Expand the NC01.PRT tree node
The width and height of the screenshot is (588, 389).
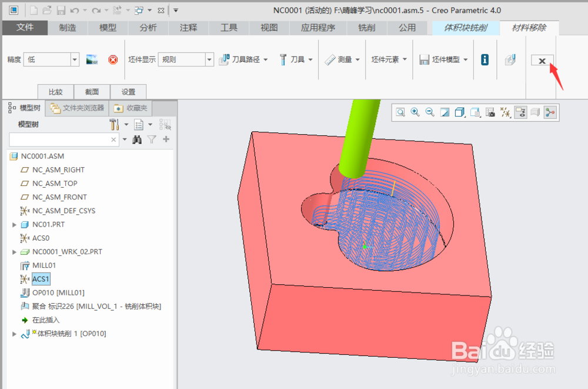[x=14, y=225]
